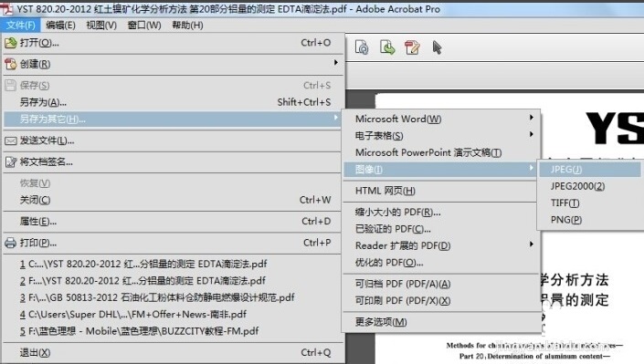Open the 编辑(E) menu

click(60, 26)
